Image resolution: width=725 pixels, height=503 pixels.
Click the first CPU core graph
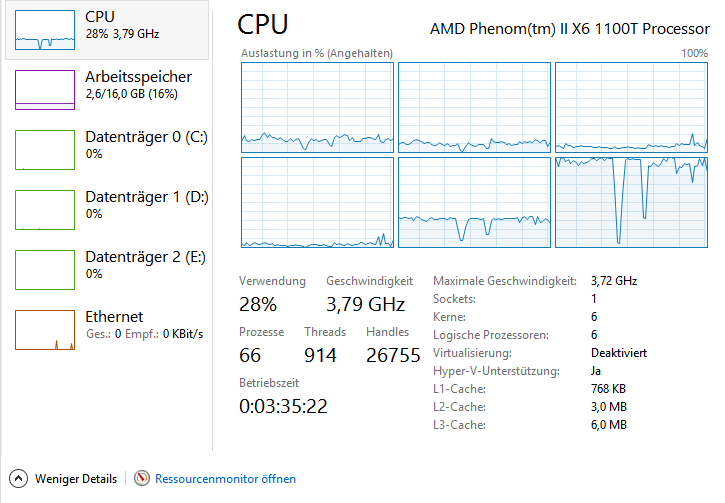[316, 107]
